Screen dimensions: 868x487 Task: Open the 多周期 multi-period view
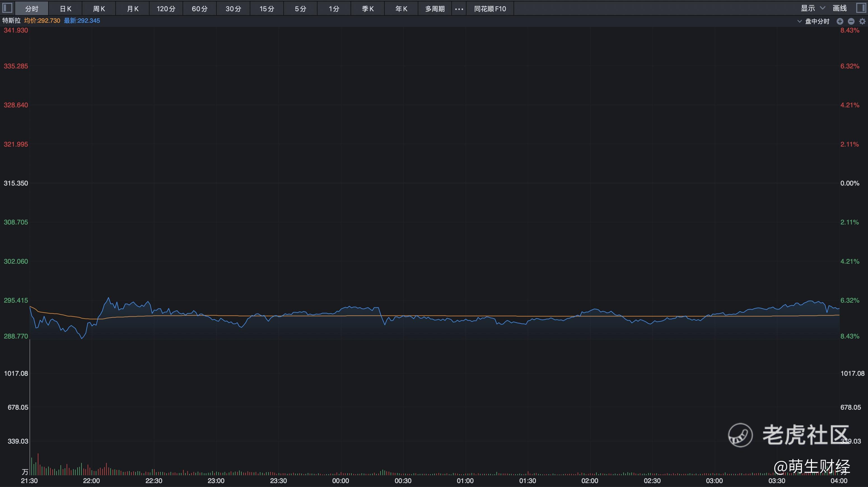[435, 9]
